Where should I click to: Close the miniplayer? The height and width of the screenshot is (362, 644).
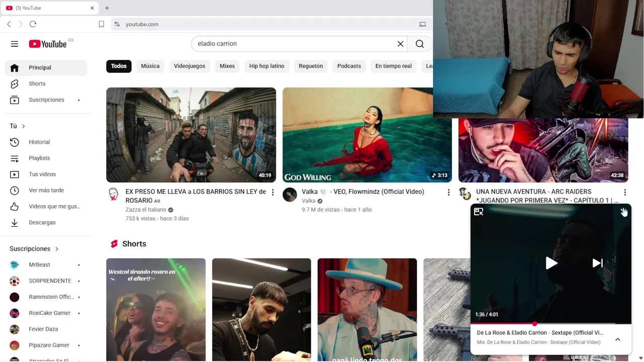point(623,212)
